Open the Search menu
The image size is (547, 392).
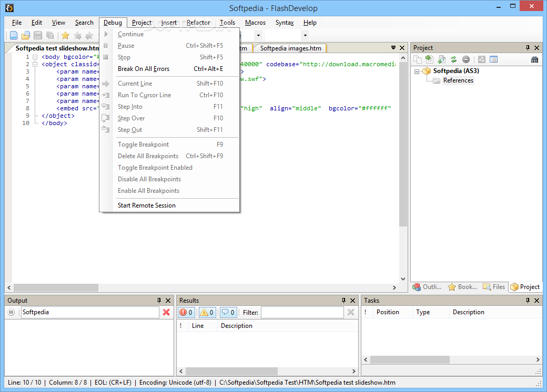pyautogui.click(x=84, y=23)
